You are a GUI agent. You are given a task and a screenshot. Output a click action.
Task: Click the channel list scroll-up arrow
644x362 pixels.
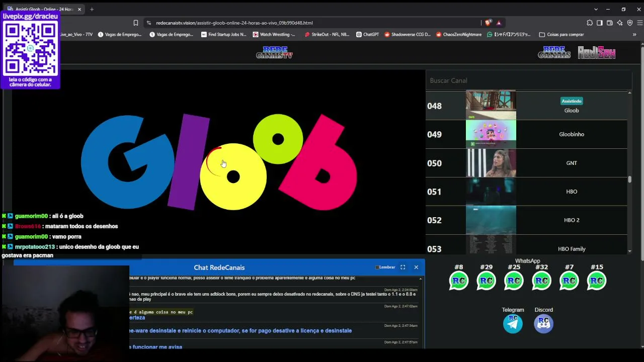click(x=629, y=93)
